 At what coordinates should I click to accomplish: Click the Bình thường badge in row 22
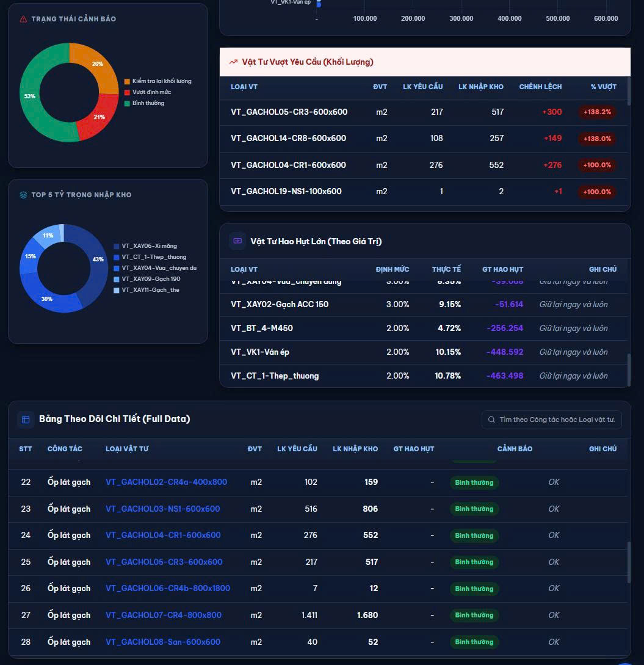point(474,482)
